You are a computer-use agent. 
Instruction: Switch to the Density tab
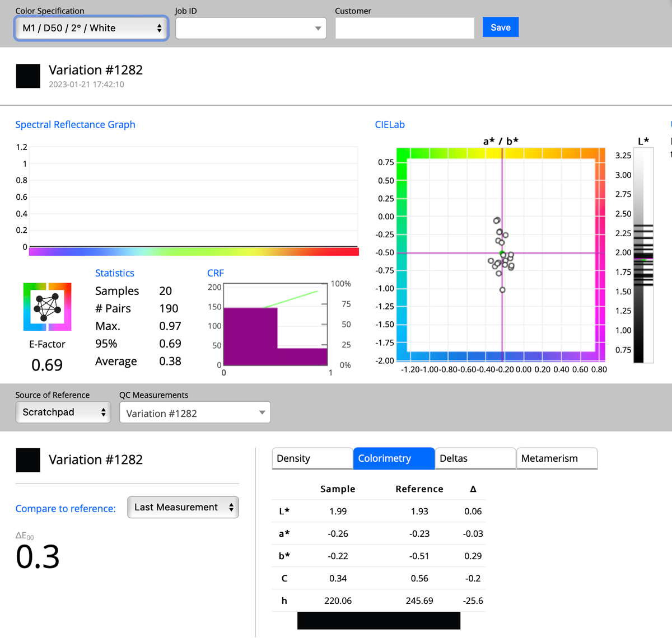tap(312, 458)
